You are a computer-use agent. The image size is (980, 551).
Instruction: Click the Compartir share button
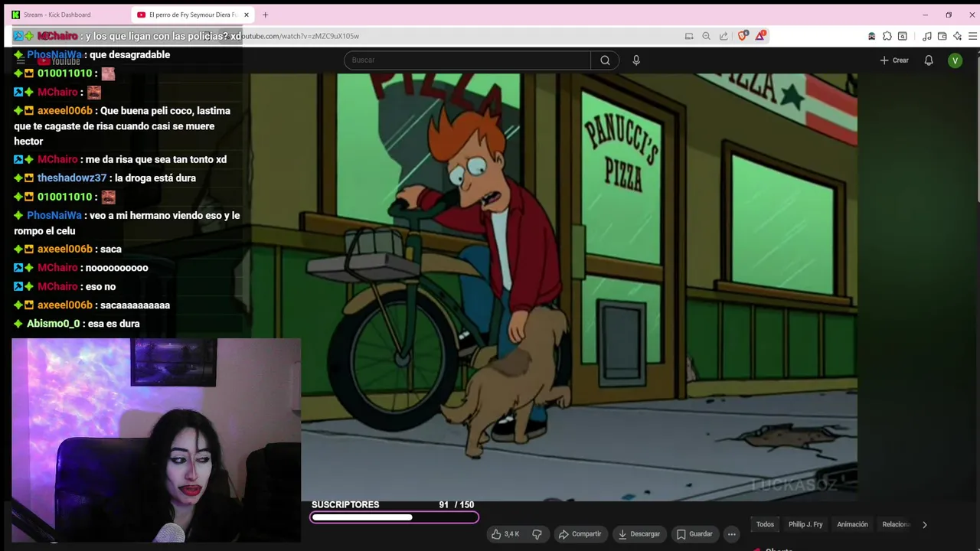click(580, 533)
